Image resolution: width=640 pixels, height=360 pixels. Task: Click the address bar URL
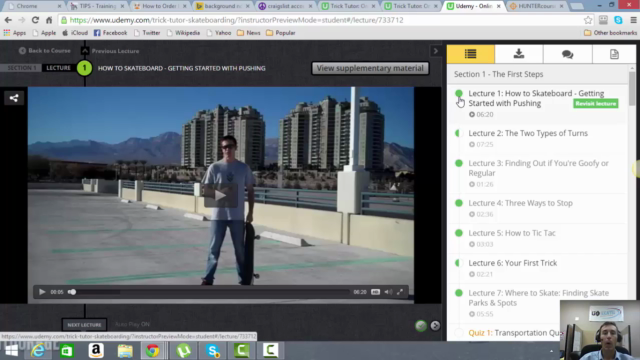tap(236, 20)
